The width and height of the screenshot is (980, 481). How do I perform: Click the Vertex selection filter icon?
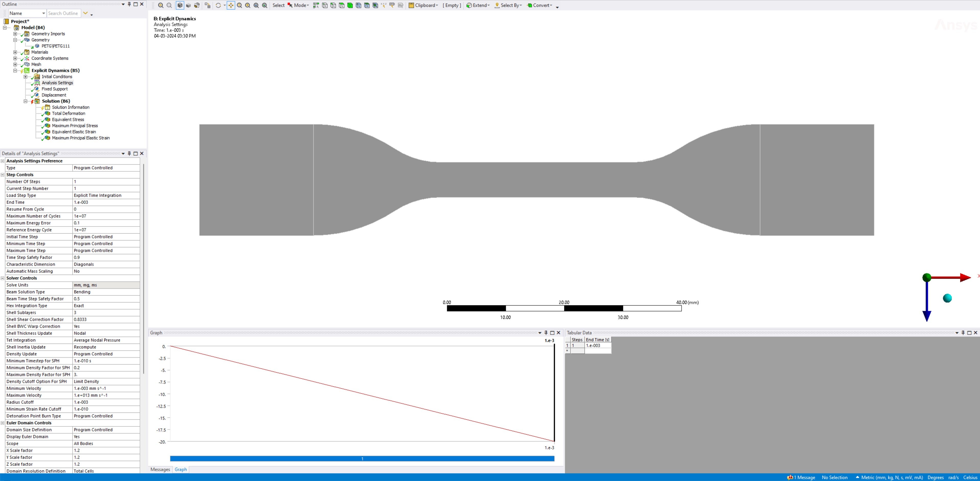[325, 5]
